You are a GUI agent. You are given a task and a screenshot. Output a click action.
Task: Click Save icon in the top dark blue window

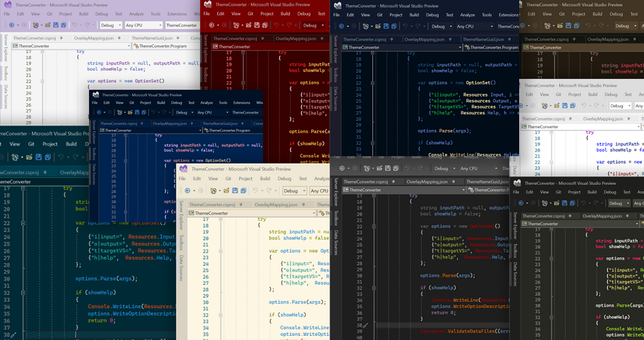click(x=386, y=26)
